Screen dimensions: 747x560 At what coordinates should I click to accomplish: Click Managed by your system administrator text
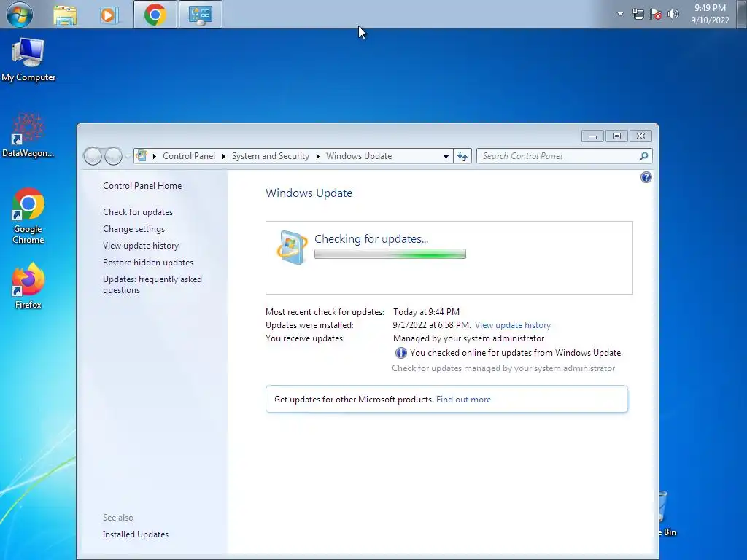(468, 338)
